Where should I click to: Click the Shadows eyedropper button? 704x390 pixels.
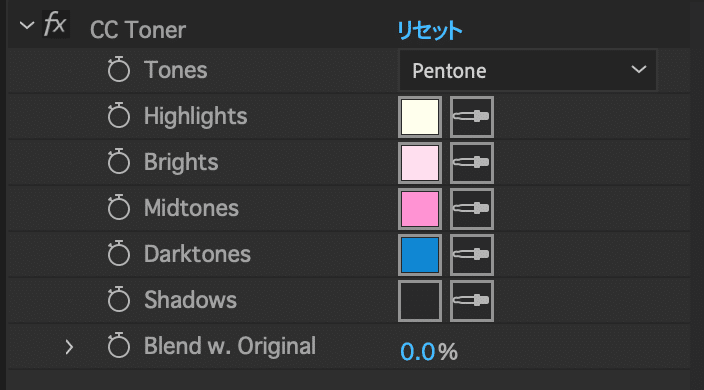tap(471, 301)
